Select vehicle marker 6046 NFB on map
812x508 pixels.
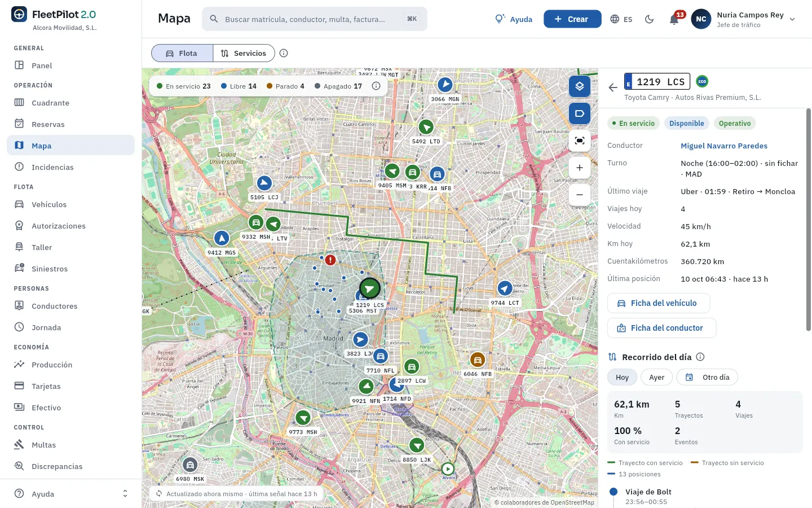pyautogui.click(x=478, y=360)
